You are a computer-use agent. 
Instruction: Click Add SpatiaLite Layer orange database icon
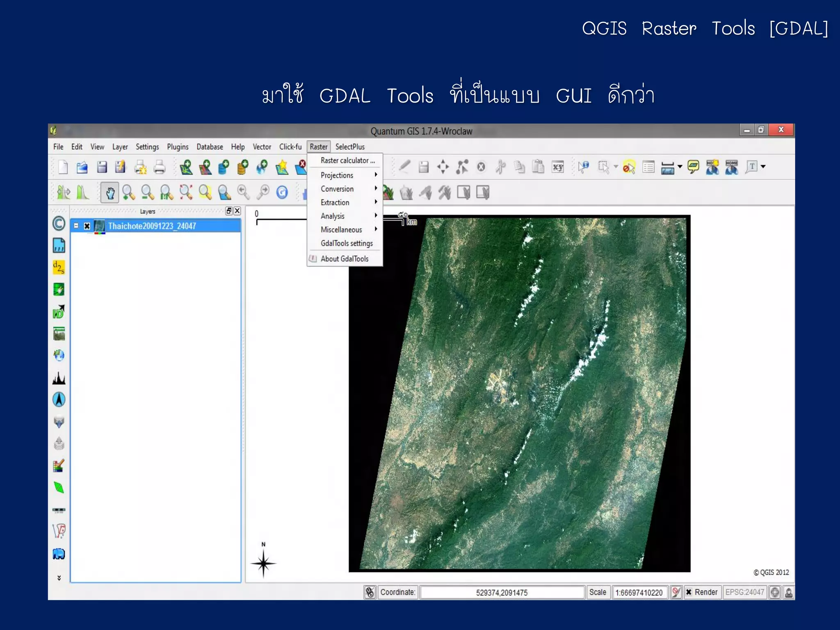[243, 167]
